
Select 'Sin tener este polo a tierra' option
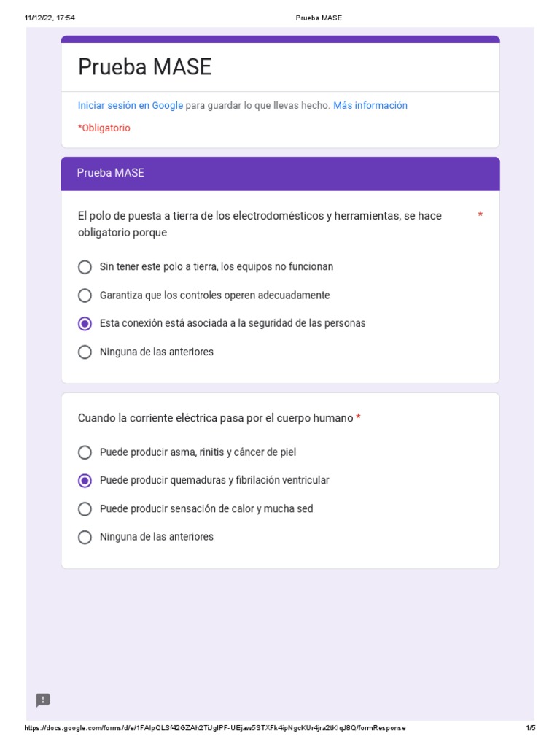(x=85, y=267)
